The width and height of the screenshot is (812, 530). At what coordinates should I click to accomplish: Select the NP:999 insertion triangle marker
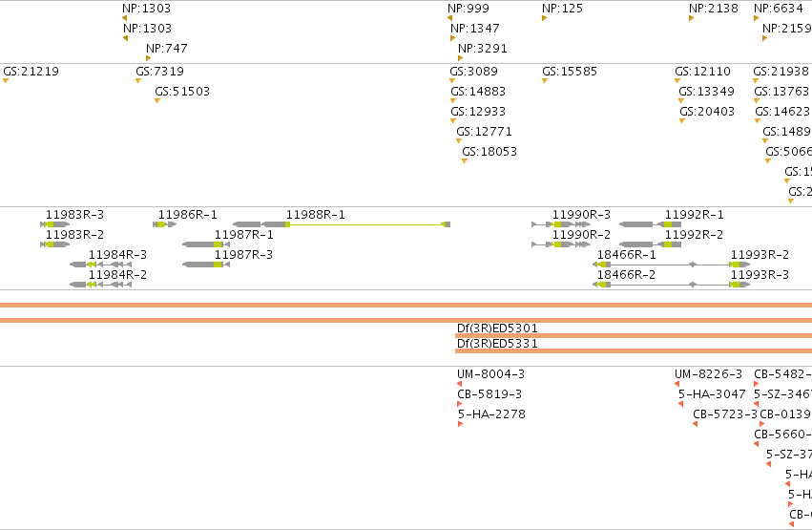[450, 18]
